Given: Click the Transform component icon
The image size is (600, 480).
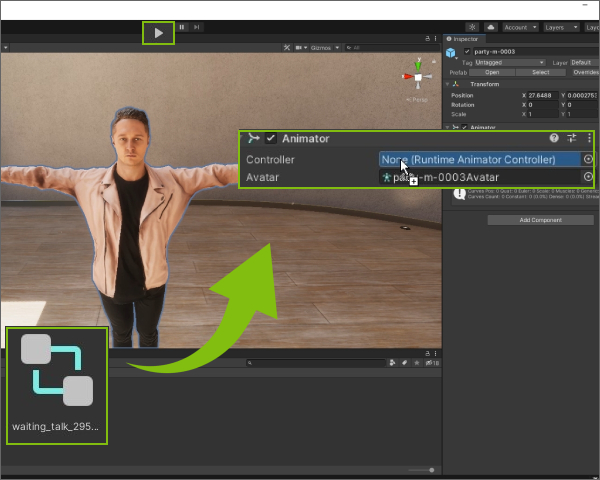Looking at the screenshot, I should 455,84.
